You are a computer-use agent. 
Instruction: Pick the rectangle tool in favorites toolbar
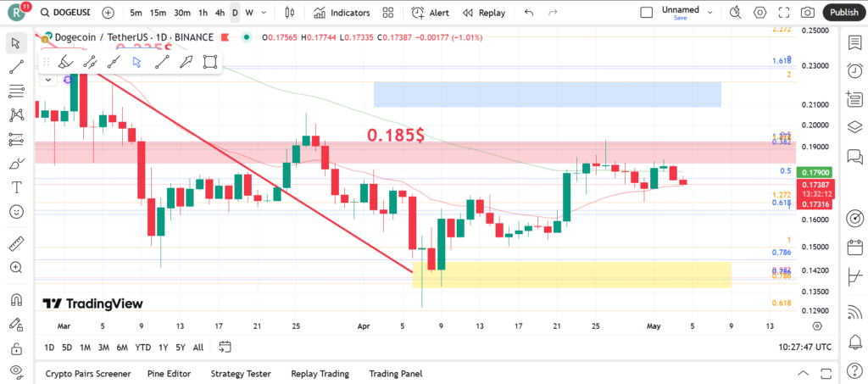coord(210,62)
